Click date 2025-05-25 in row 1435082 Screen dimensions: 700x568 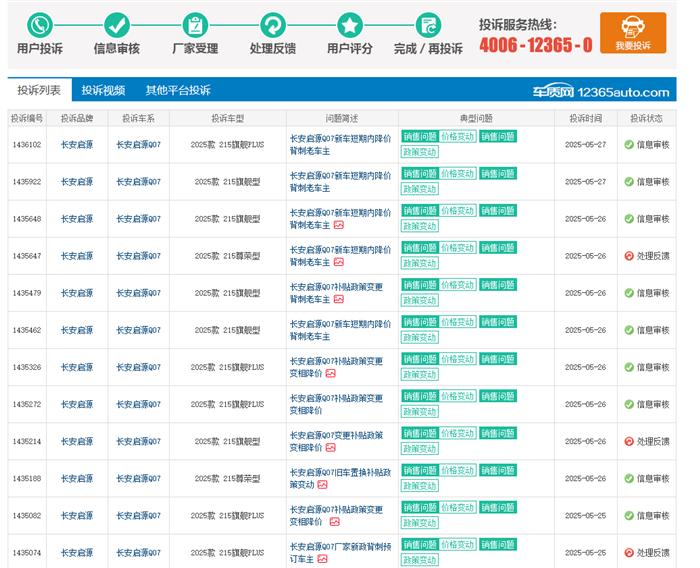click(x=586, y=515)
